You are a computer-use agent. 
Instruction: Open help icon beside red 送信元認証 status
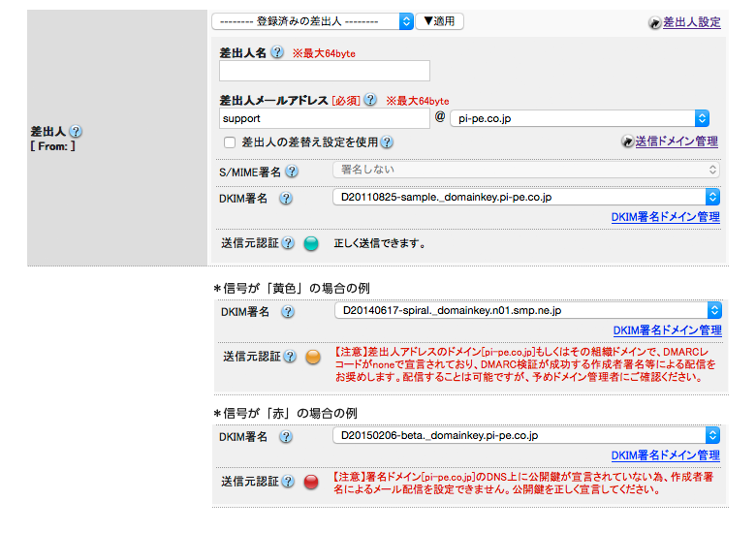pyautogui.click(x=288, y=481)
